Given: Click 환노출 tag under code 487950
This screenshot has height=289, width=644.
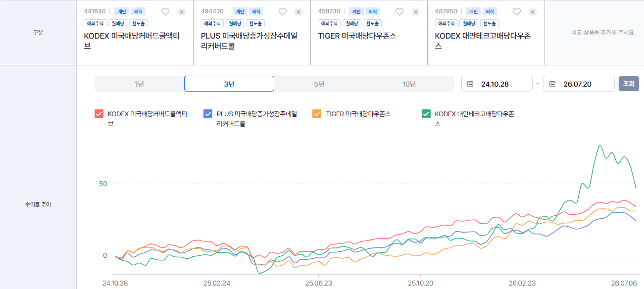Looking at the screenshot, I should click(490, 23).
